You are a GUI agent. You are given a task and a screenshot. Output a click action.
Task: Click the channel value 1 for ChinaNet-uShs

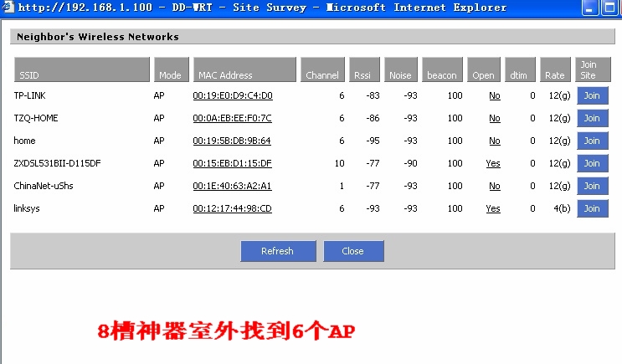click(342, 186)
